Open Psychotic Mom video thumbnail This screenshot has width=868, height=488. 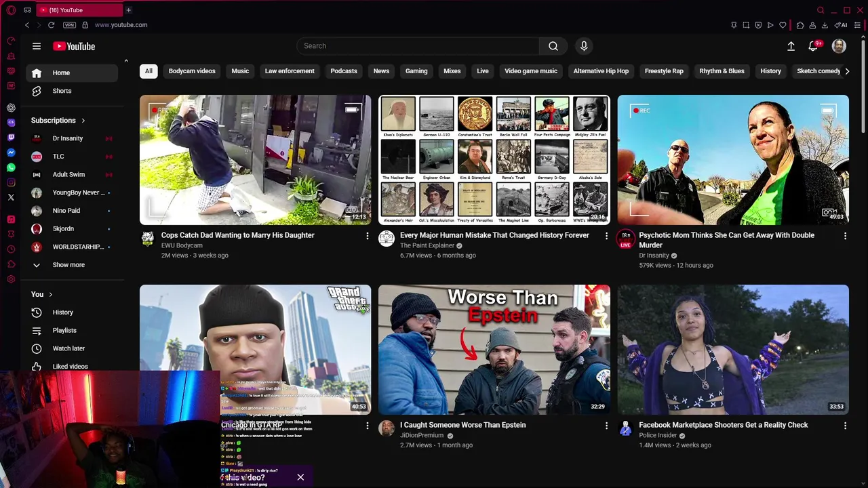733,160
